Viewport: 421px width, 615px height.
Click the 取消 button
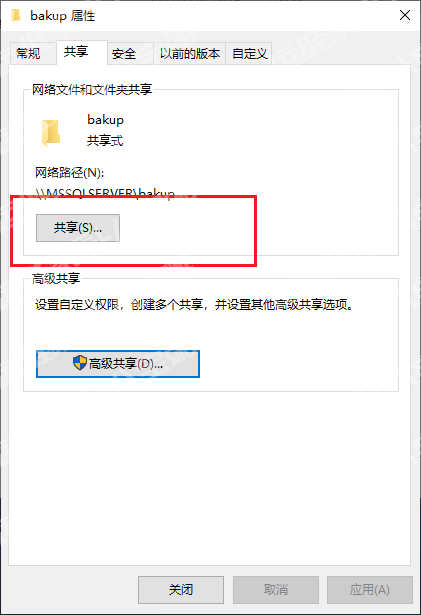276,590
